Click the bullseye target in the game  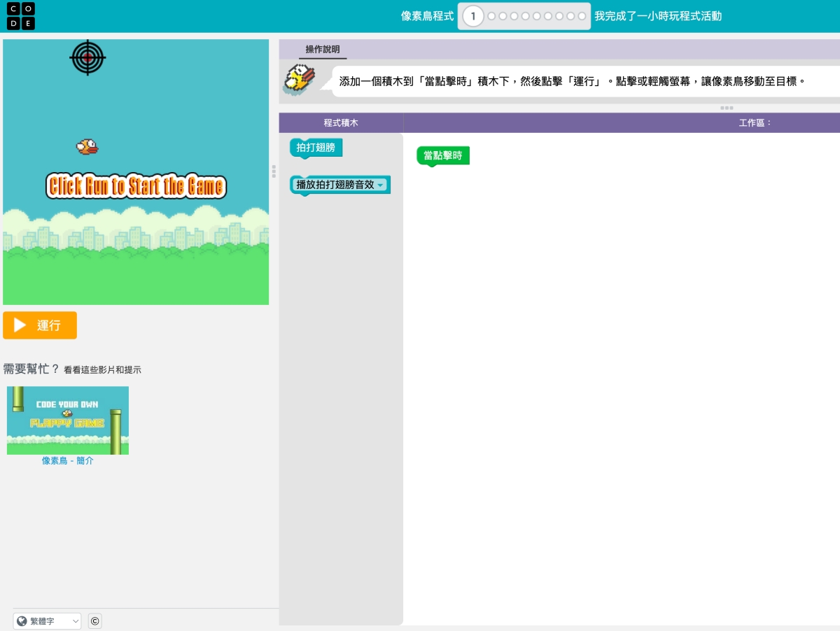[87, 57]
